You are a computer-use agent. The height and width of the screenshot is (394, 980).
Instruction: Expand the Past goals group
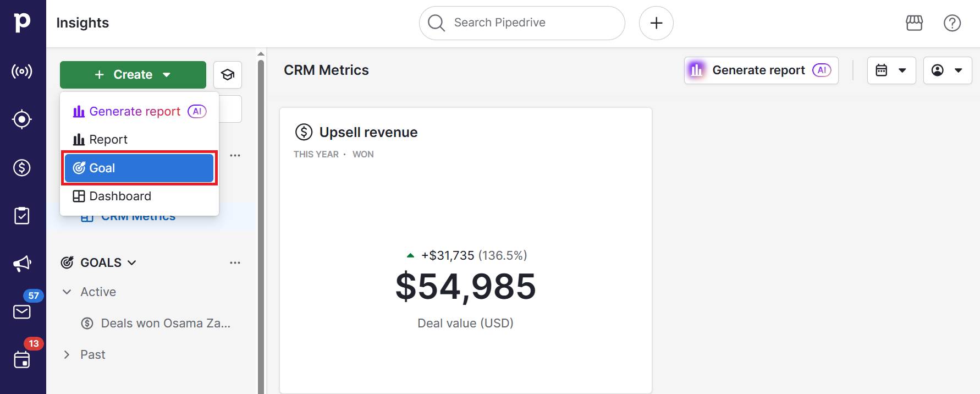67,354
